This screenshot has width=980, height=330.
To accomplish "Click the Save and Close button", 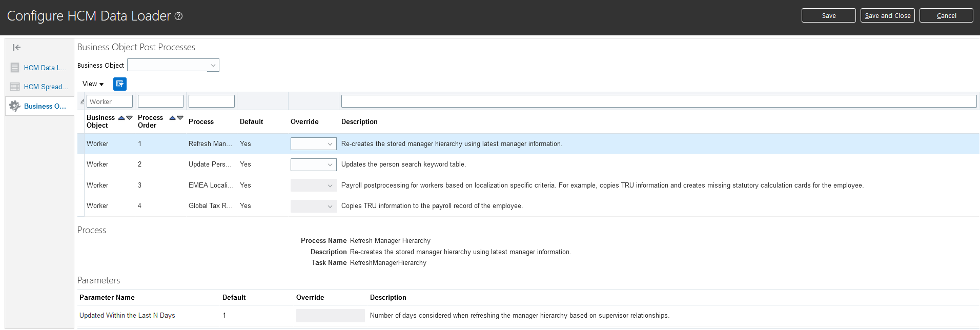I will coord(888,15).
